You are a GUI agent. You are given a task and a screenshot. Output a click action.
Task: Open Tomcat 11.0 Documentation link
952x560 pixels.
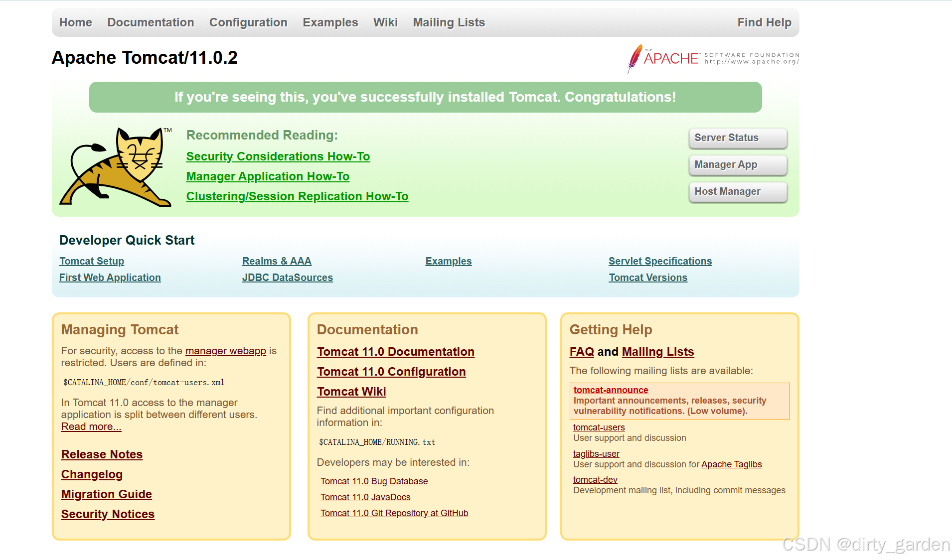coord(395,352)
